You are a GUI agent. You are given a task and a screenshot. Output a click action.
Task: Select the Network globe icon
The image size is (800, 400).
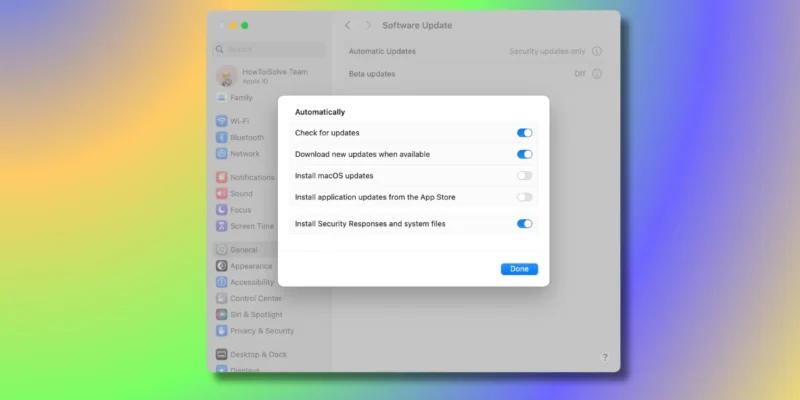(x=221, y=154)
